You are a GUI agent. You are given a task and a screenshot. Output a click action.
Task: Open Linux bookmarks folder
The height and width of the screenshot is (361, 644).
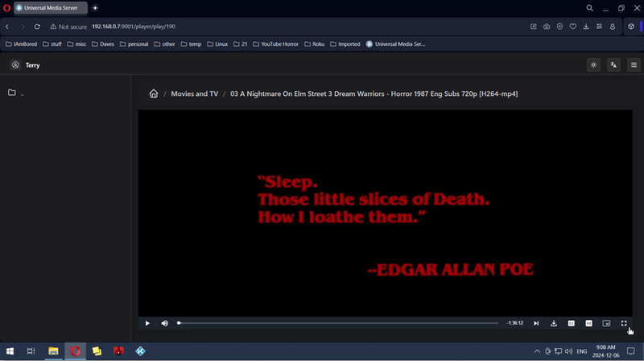[x=217, y=44]
